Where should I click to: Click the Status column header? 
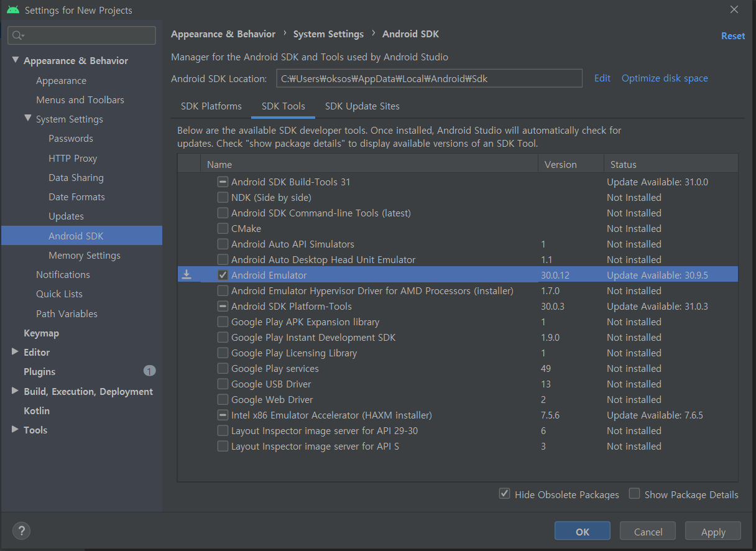[x=671, y=165]
